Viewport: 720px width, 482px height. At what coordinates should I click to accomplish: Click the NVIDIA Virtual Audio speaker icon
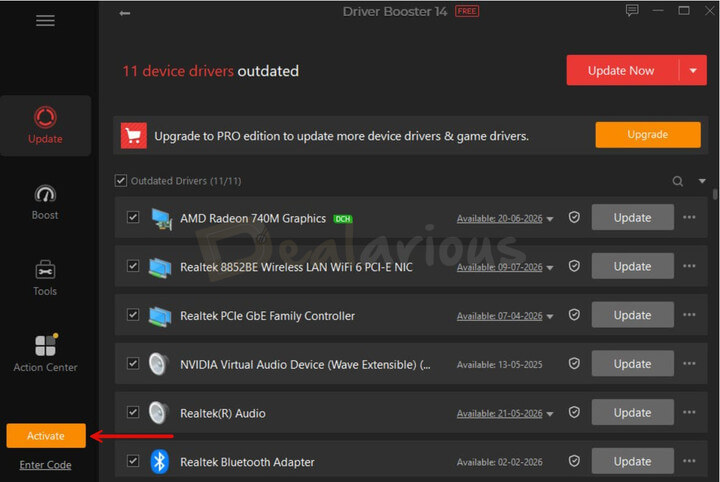tap(159, 364)
